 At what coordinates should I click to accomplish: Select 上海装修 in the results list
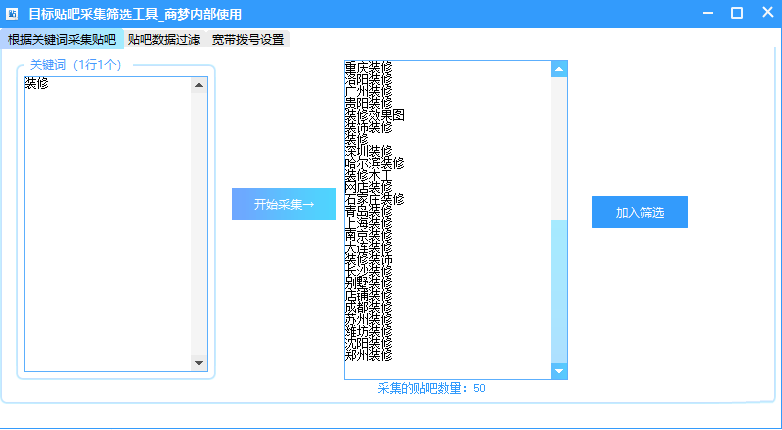(369, 223)
